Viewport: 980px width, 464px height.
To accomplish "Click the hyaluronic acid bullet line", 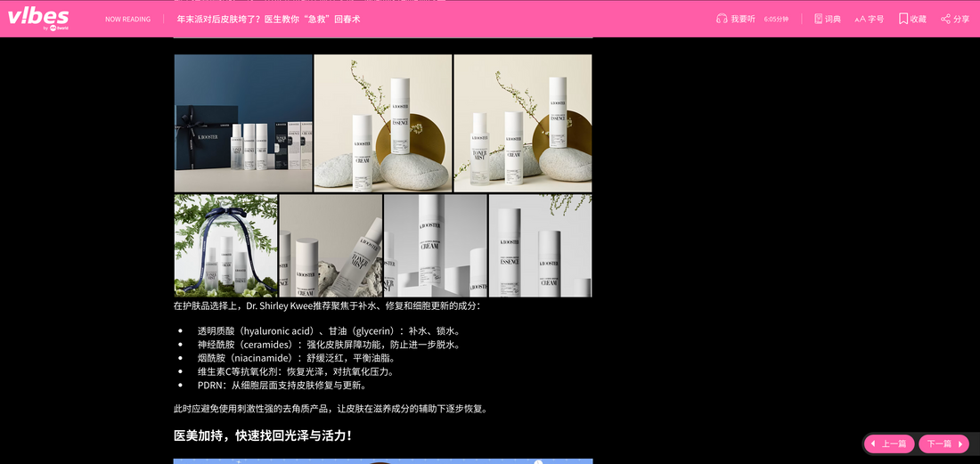I will [x=330, y=331].
